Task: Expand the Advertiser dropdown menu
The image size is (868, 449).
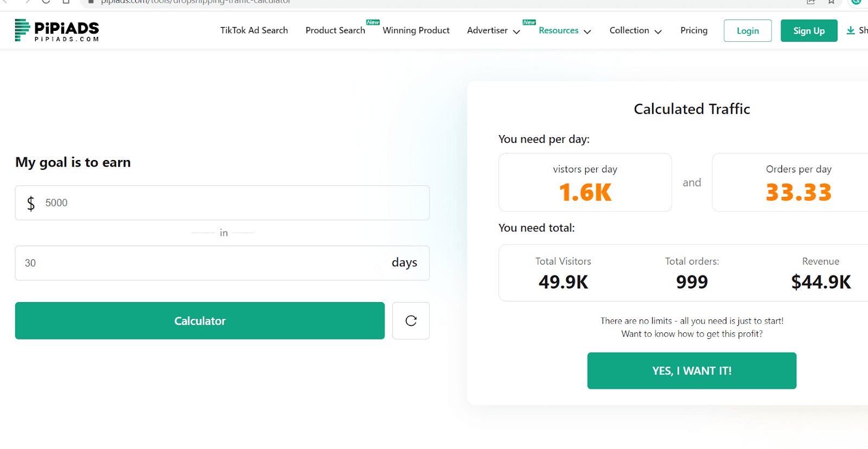Action: pyautogui.click(x=493, y=30)
